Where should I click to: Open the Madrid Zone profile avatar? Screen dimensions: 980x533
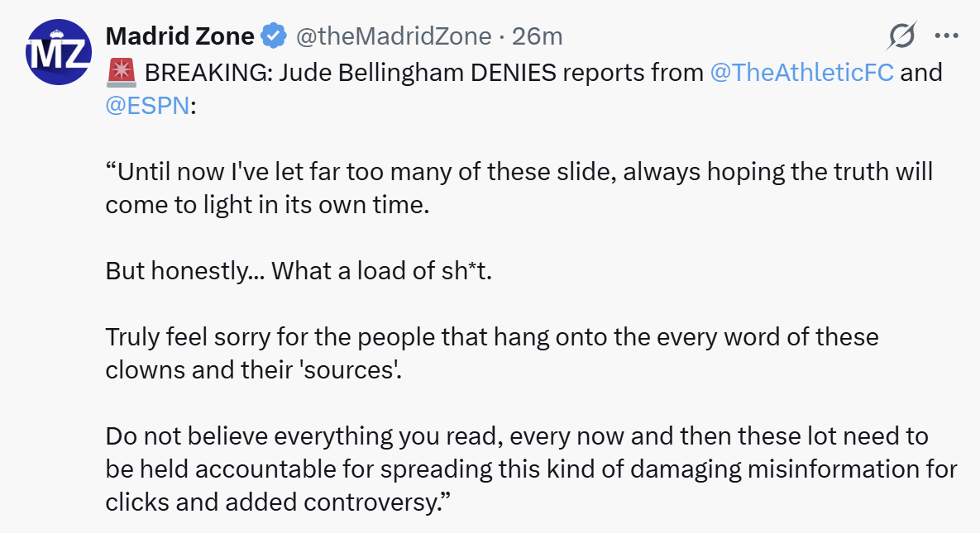tap(58, 52)
